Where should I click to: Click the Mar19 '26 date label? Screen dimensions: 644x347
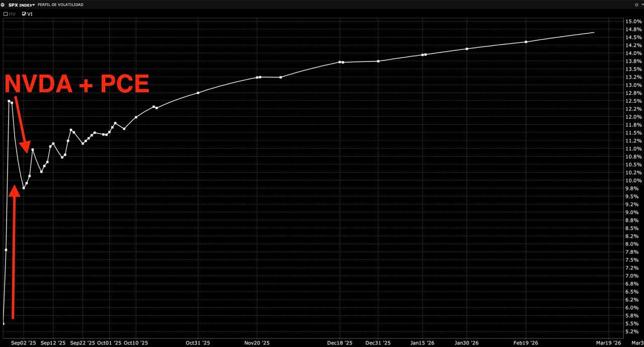coord(608,342)
